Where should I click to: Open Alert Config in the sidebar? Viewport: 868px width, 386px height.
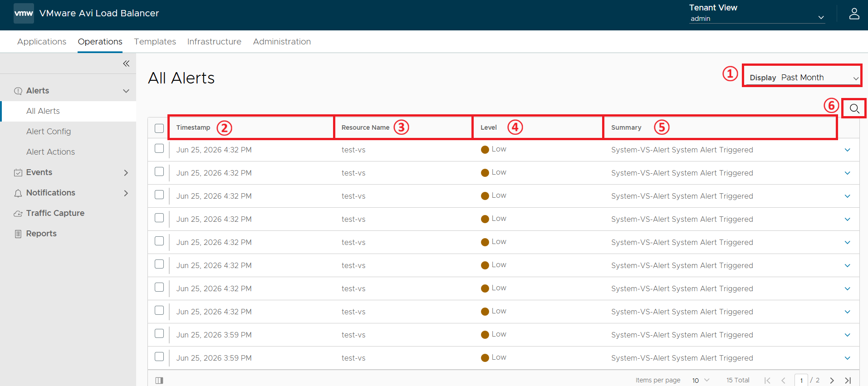49,132
